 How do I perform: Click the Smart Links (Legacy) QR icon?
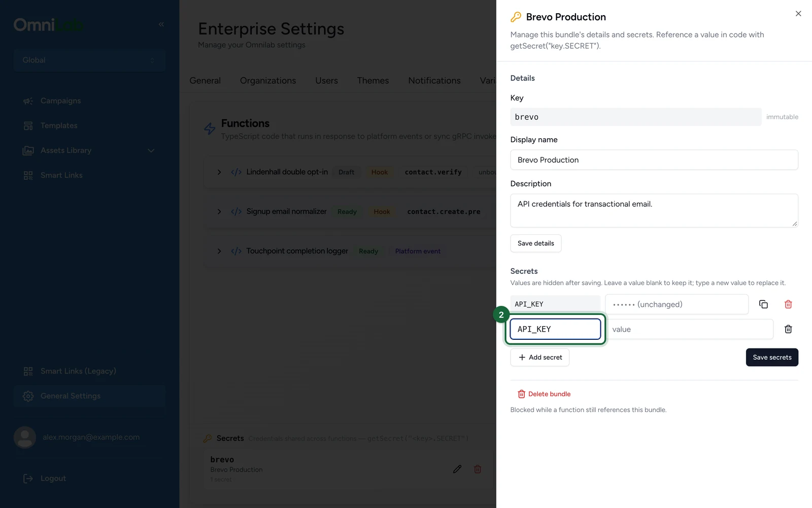pyautogui.click(x=28, y=371)
